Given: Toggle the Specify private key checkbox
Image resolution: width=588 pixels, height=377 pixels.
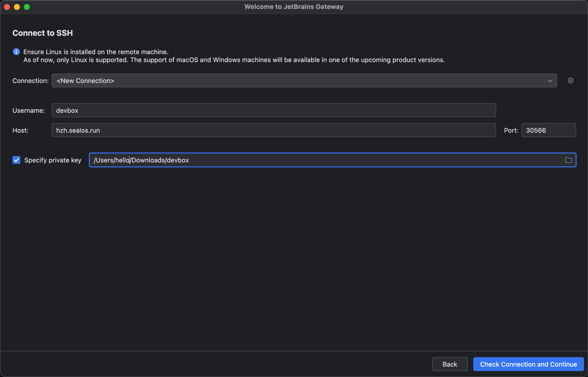Looking at the screenshot, I should click(x=16, y=159).
